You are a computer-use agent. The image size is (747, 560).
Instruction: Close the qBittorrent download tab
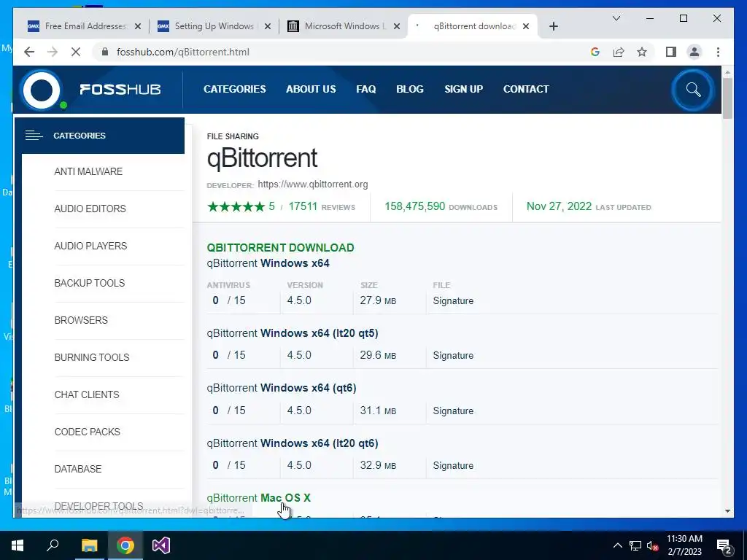click(x=526, y=26)
